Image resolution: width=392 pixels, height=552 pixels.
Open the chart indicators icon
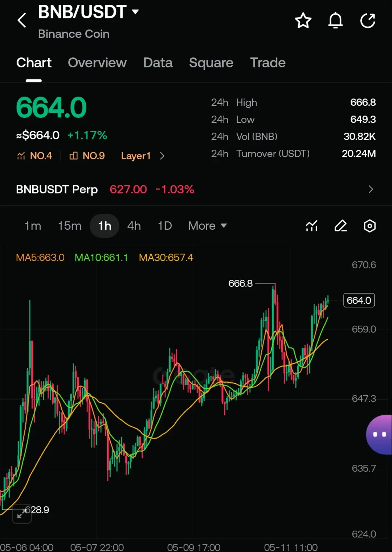[312, 226]
